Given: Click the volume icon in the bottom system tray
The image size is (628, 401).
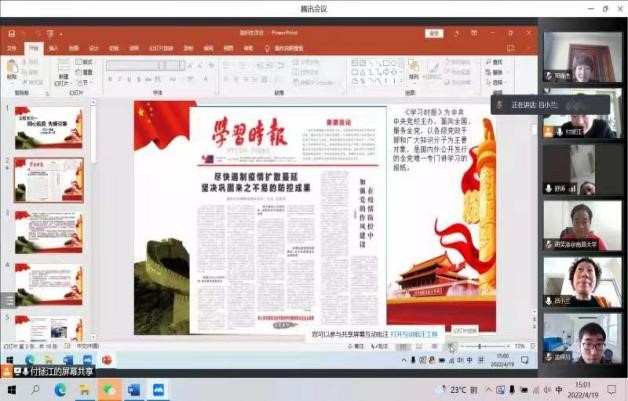Looking at the screenshot, I should pyautogui.click(x=547, y=389).
